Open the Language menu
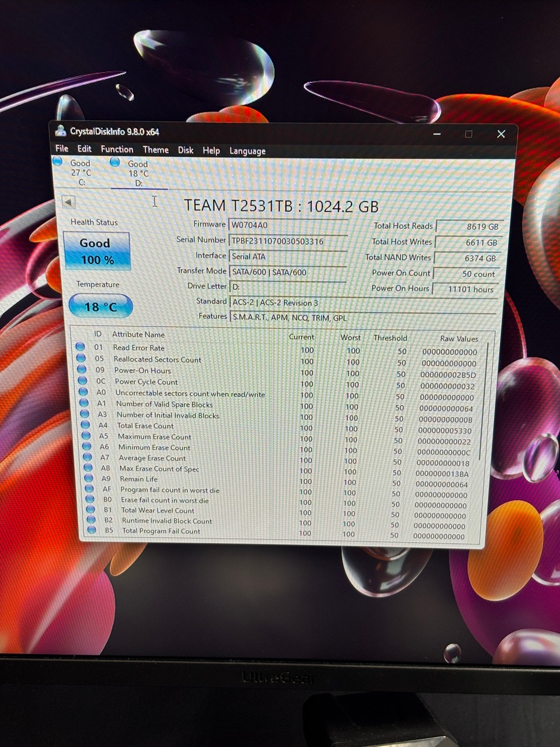560x747 pixels. coord(247,151)
